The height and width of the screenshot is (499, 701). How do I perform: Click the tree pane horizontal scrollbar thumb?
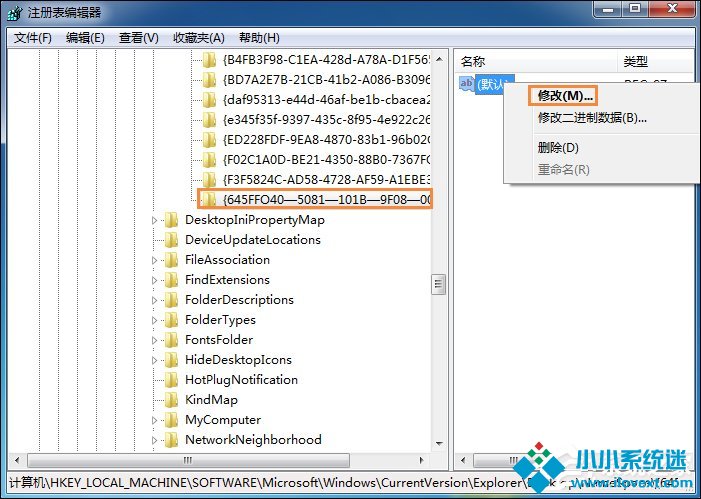tap(188, 460)
